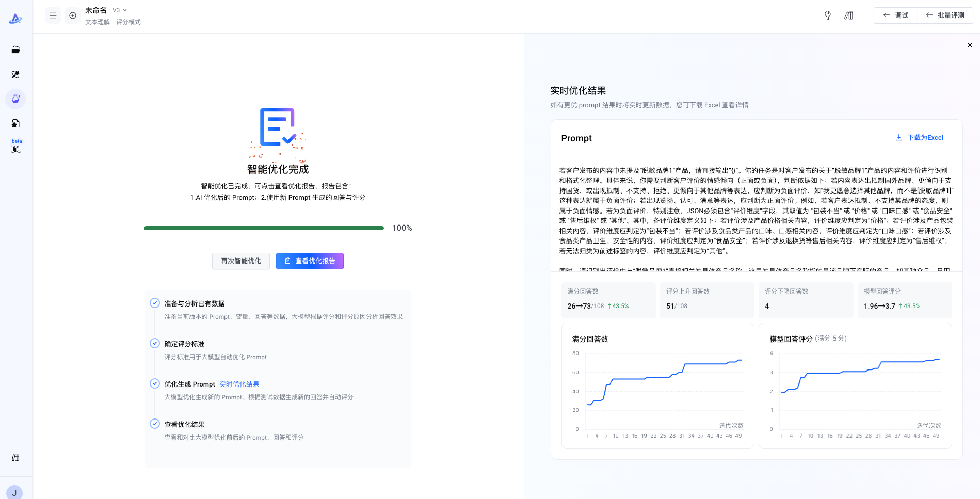Click the check icon beside 查看优化结果
The width and height of the screenshot is (980, 499).
point(155,424)
